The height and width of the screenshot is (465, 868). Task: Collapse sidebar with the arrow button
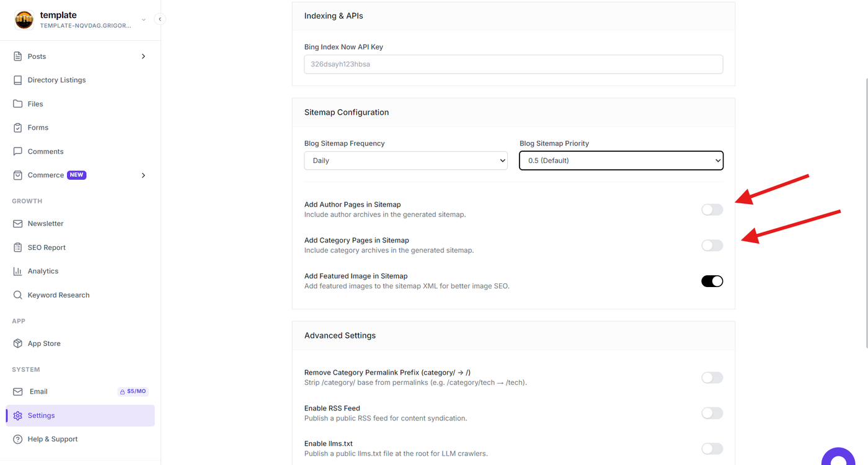point(160,19)
